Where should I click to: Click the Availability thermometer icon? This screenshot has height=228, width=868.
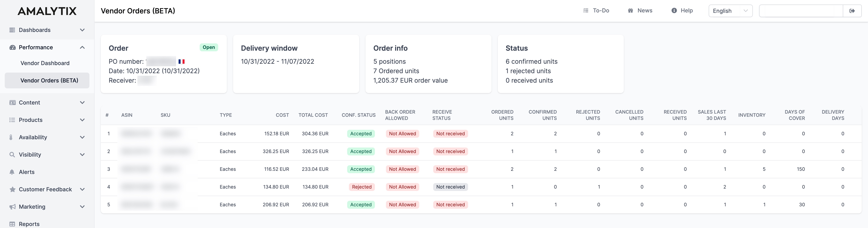point(11,137)
